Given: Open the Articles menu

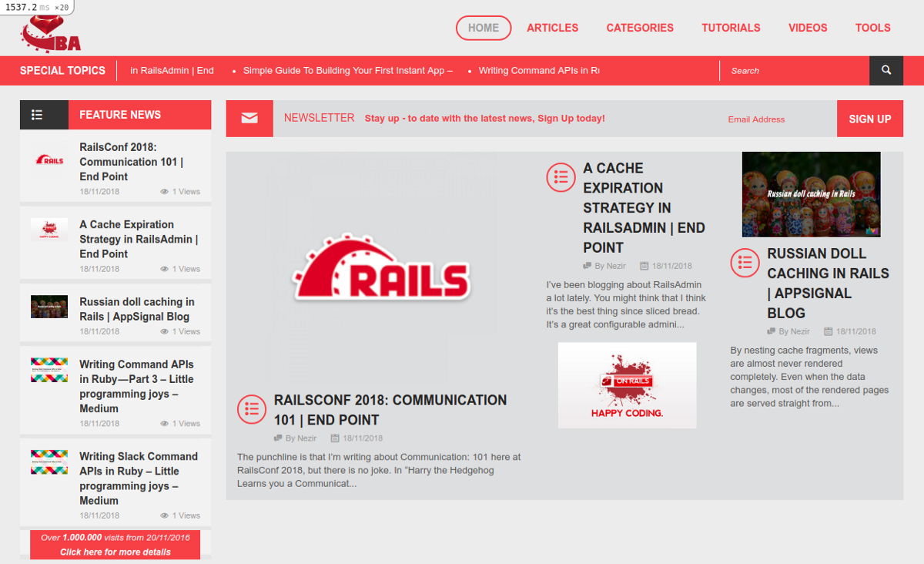Looking at the screenshot, I should (552, 28).
